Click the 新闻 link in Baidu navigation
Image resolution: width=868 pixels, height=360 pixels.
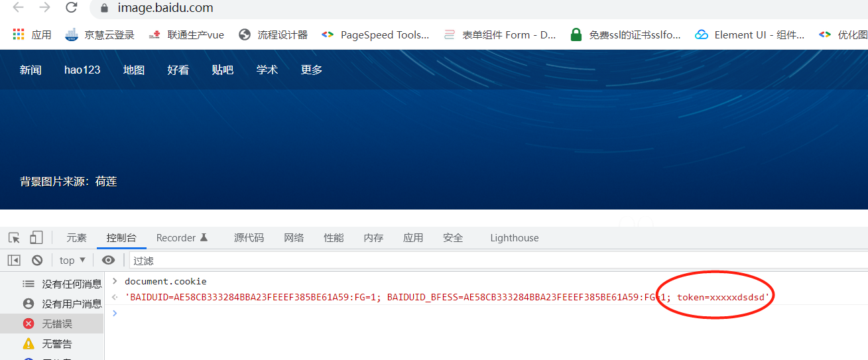tap(31, 70)
